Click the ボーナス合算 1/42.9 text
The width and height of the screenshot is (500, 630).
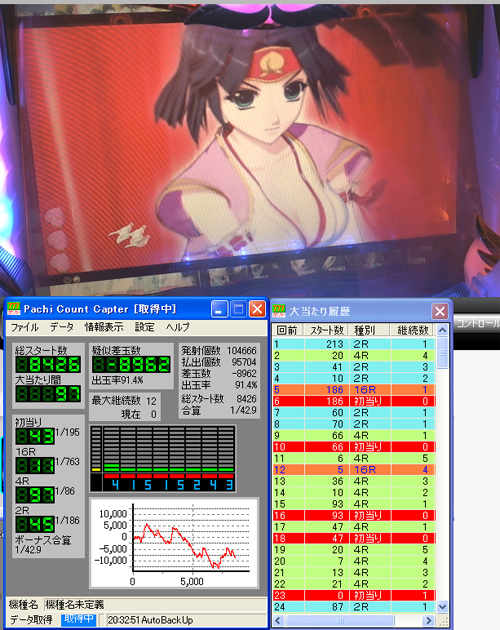[43, 544]
